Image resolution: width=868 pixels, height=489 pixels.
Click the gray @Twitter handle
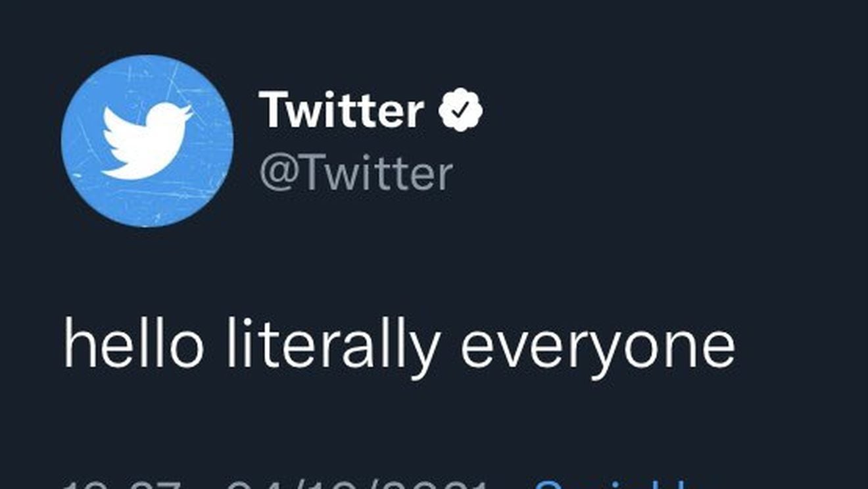[x=356, y=173]
